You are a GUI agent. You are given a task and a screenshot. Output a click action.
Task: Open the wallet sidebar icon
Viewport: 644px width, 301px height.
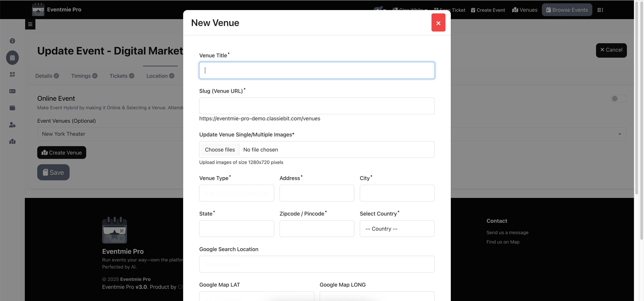click(12, 108)
